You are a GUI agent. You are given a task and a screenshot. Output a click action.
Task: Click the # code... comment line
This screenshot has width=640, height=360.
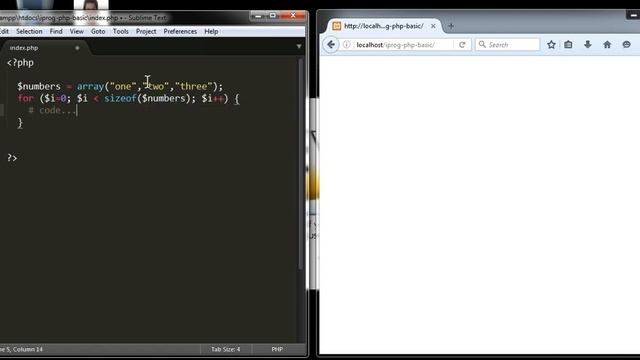tap(52, 110)
